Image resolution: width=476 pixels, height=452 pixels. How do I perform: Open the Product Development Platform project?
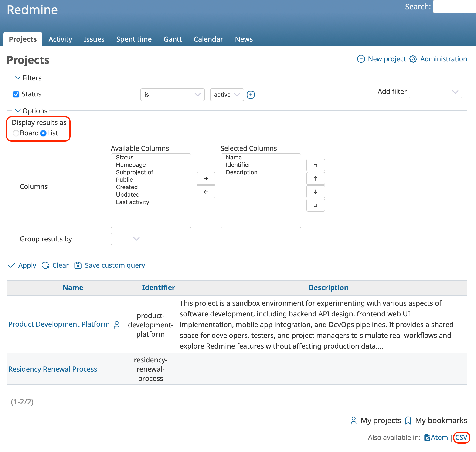click(58, 324)
